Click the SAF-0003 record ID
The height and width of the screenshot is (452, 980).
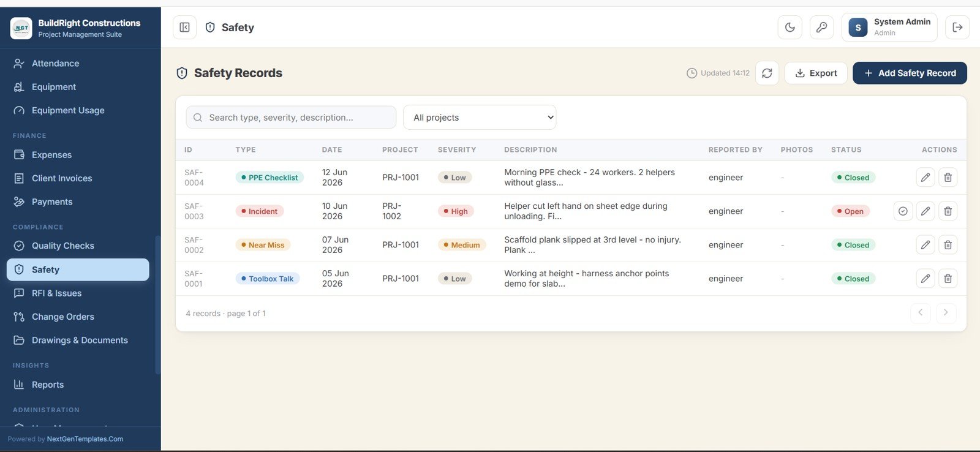[194, 211]
